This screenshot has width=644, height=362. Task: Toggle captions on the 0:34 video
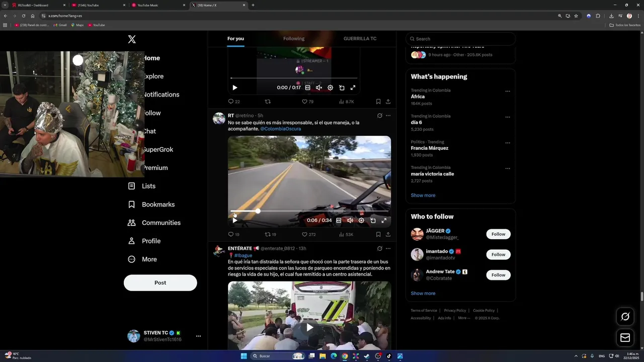pyautogui.click(x=339, y=220)
